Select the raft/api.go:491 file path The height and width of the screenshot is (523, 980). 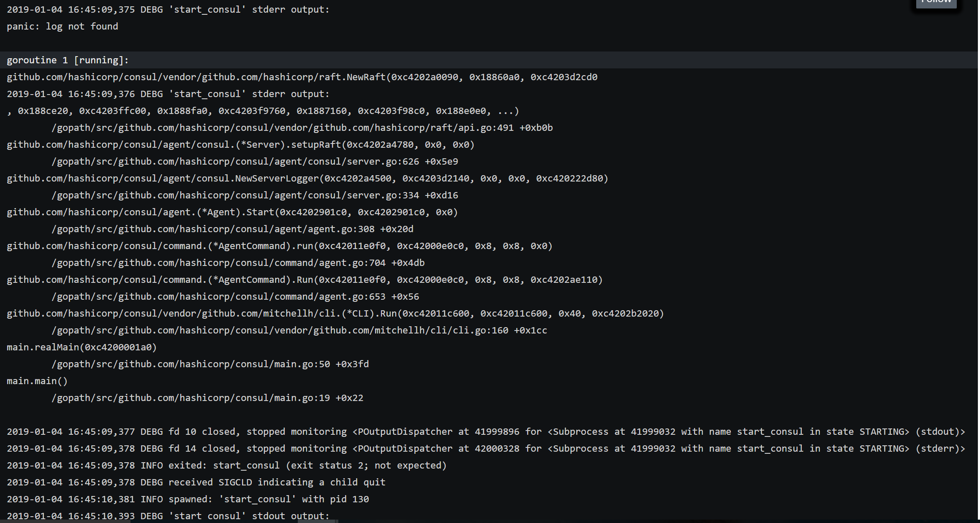(x=302, y=127)
